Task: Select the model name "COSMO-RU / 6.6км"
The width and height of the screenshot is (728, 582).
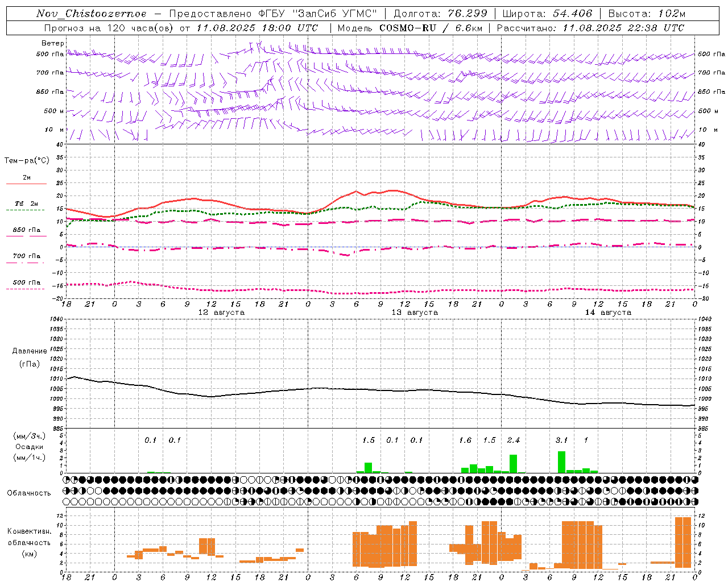Action: [x=430, y=28]
